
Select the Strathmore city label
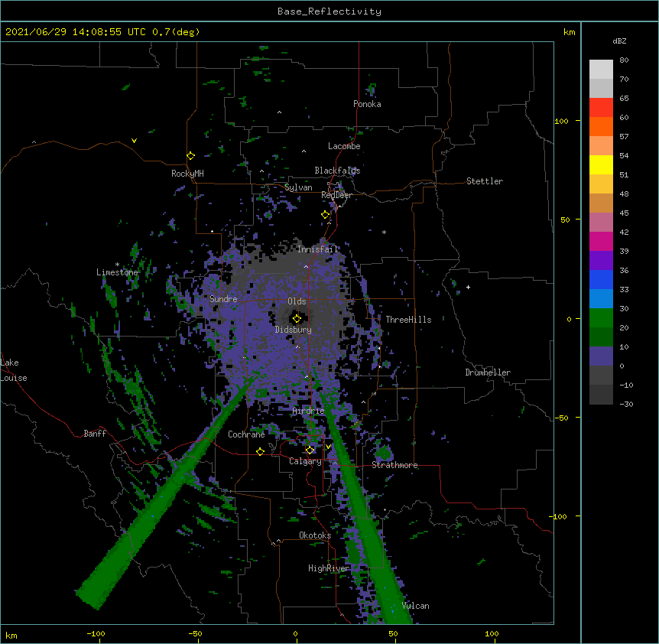tap(394, 465)
